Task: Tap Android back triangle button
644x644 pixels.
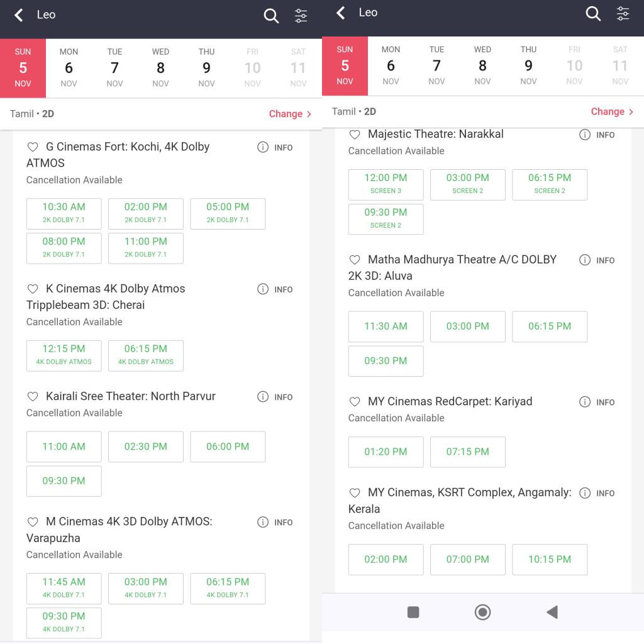Action: (552, 612)
